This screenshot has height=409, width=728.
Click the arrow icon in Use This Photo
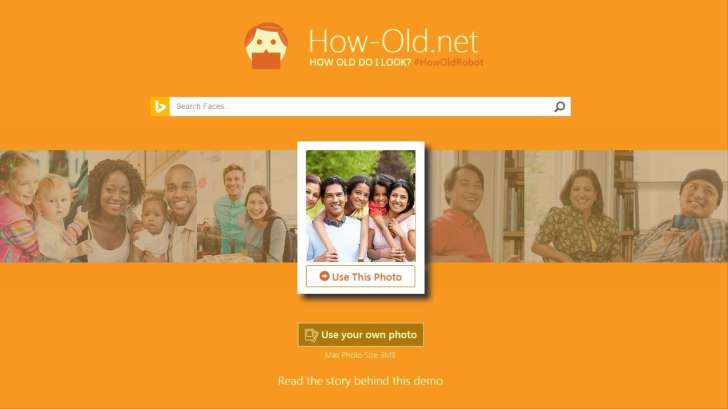click(x=324, y=276)
